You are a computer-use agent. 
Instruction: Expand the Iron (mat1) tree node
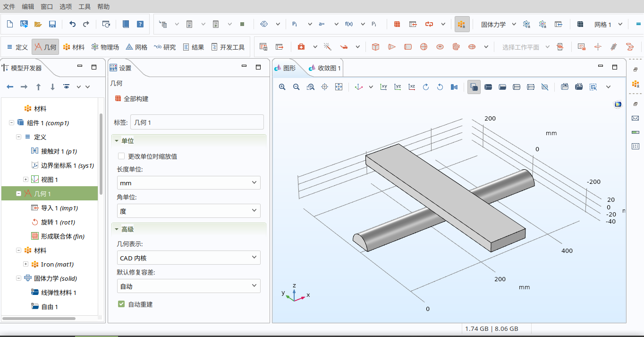[26, 264]
